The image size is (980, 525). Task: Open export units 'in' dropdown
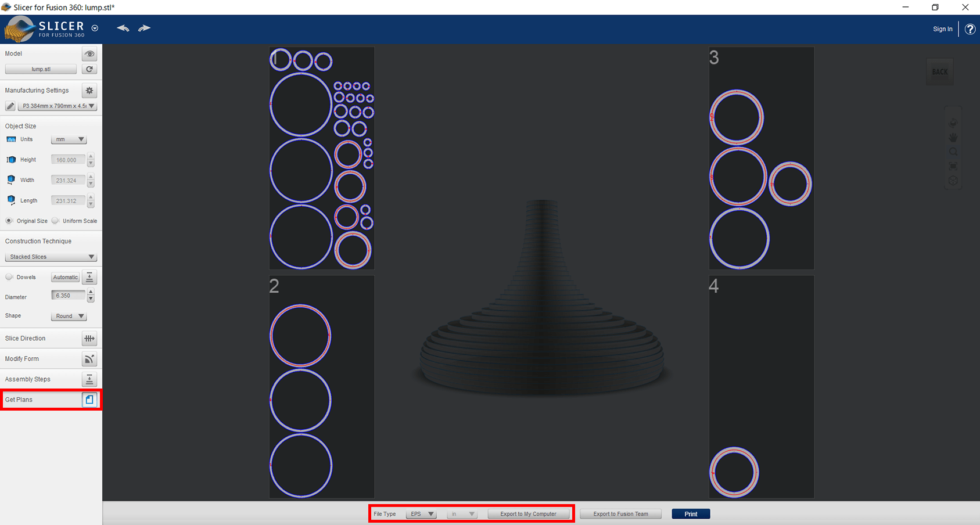coord(462,514)
